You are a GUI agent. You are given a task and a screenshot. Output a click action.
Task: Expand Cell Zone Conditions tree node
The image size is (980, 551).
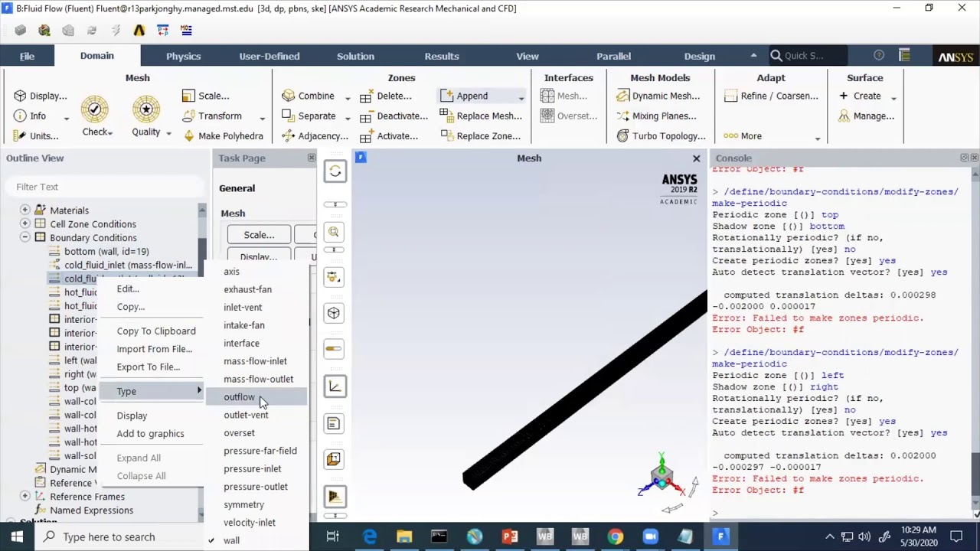coord(25,223)
